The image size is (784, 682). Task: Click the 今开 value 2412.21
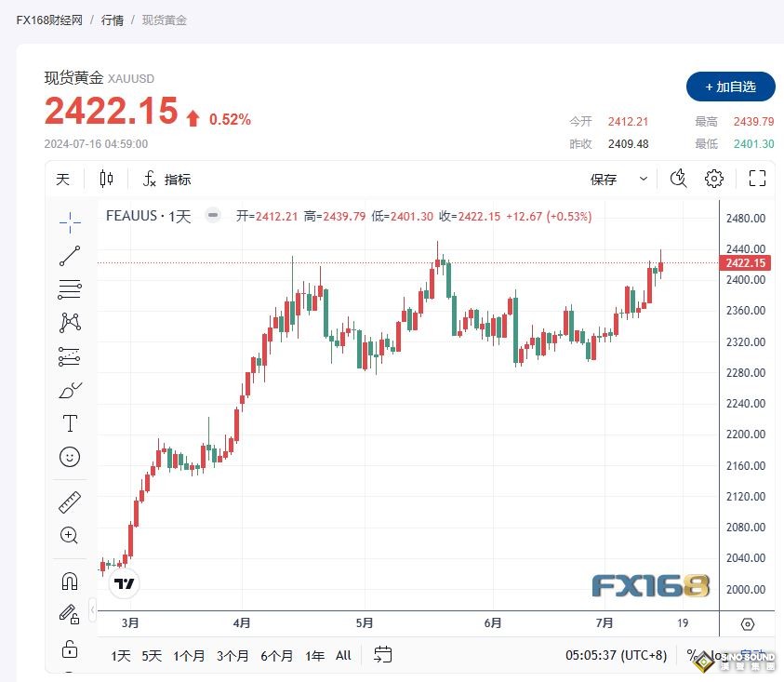pyautogui.click(x=628, y=122)
